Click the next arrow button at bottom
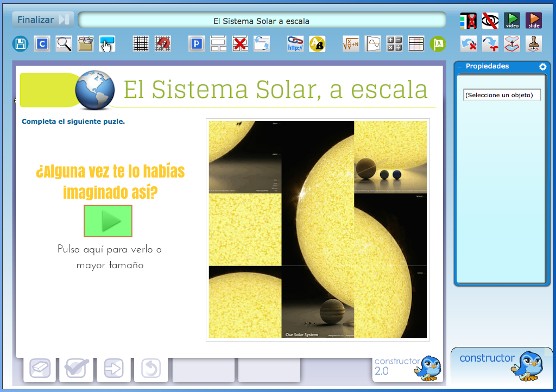Image resolution: width=556 pixels, height=392 pixels. tap(114, 368)
